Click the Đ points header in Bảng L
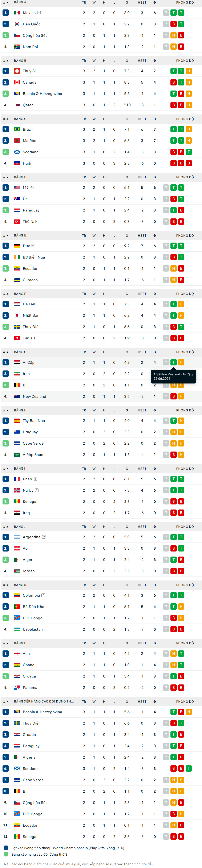The width and height of the screenshot is (202, 868). coord(155,643)
